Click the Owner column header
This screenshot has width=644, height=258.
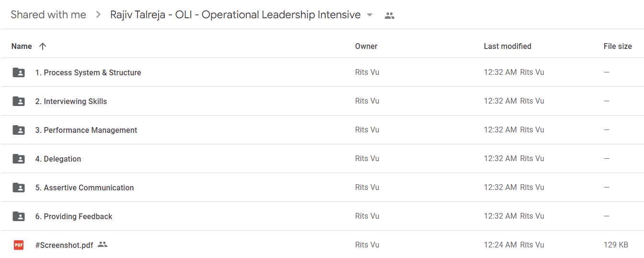click(x=366, y=47)
